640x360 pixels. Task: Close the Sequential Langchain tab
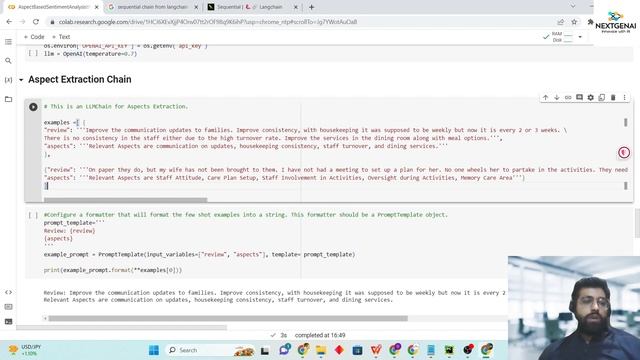pos(296,7)
